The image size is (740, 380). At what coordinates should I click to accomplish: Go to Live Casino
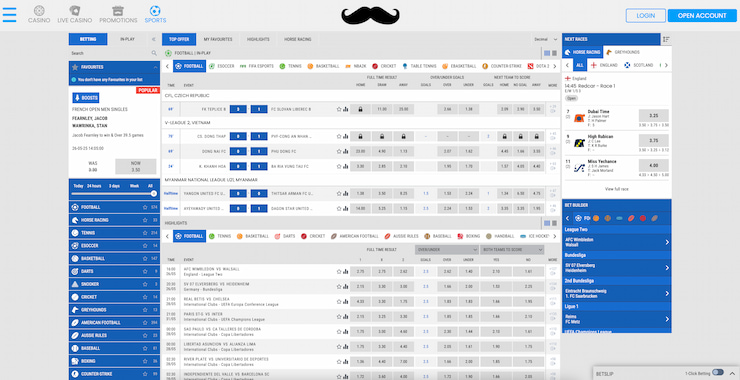click(x=75, y=15)
